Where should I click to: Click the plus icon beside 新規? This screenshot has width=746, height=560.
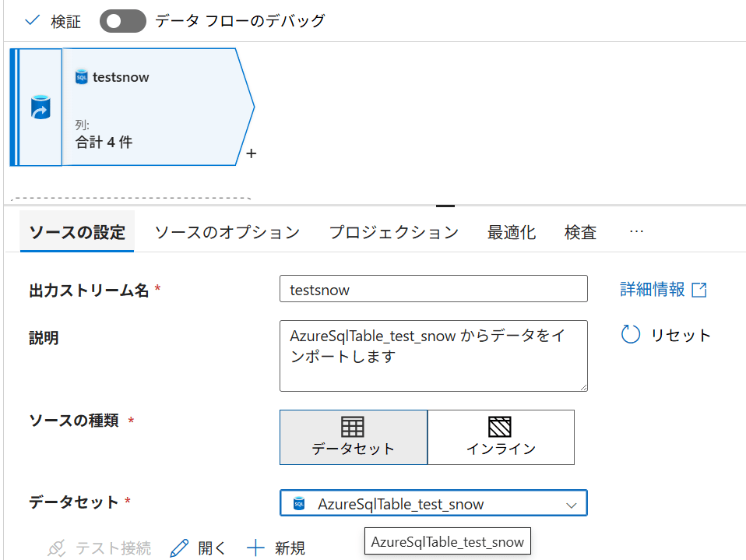tap(255, 548)
